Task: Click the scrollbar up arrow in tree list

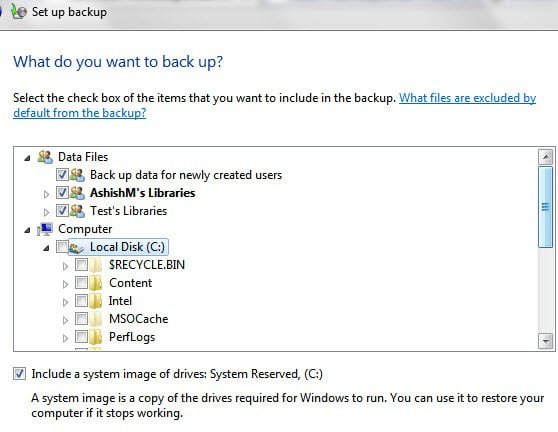Action: pyautogui.click(x=546, y=157)
